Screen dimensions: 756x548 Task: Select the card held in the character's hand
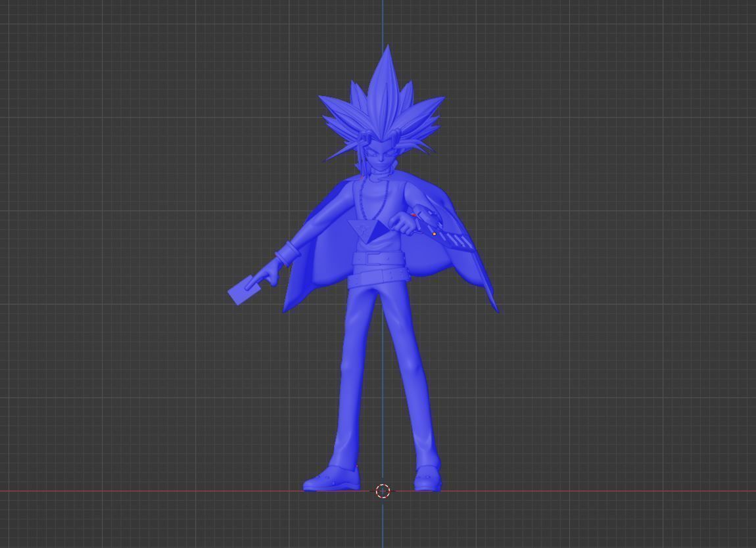click(x=244, y=290)
